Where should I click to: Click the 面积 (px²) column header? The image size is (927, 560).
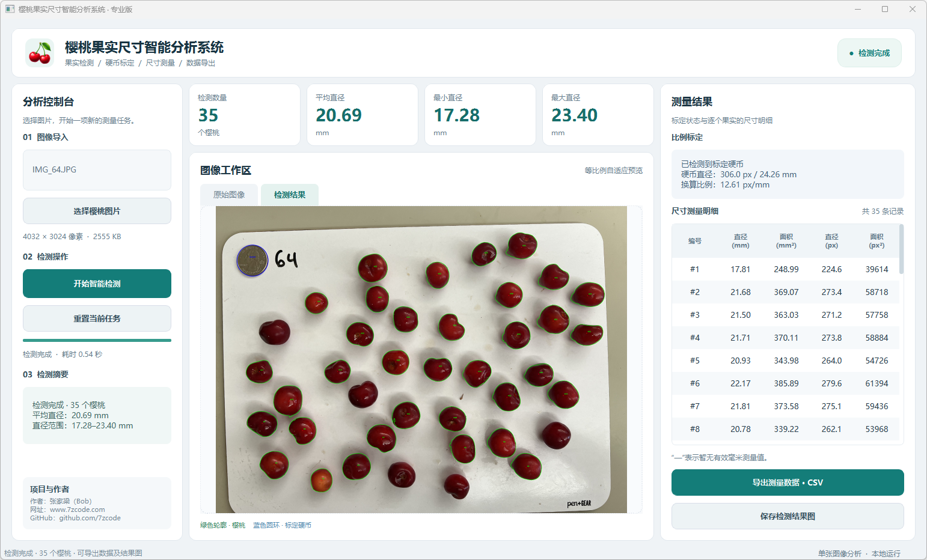click(x=877, y=241)
